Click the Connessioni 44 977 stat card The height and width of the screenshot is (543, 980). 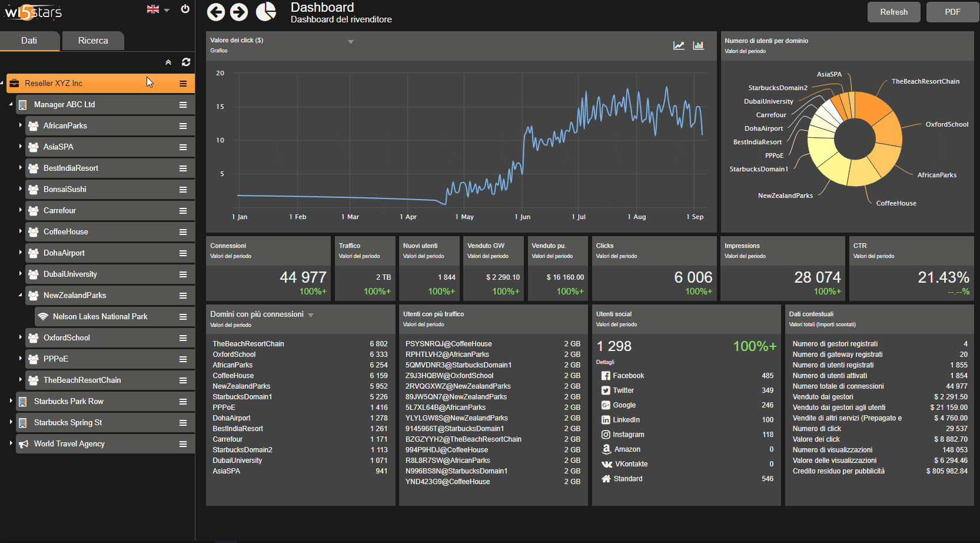[268, 269]
